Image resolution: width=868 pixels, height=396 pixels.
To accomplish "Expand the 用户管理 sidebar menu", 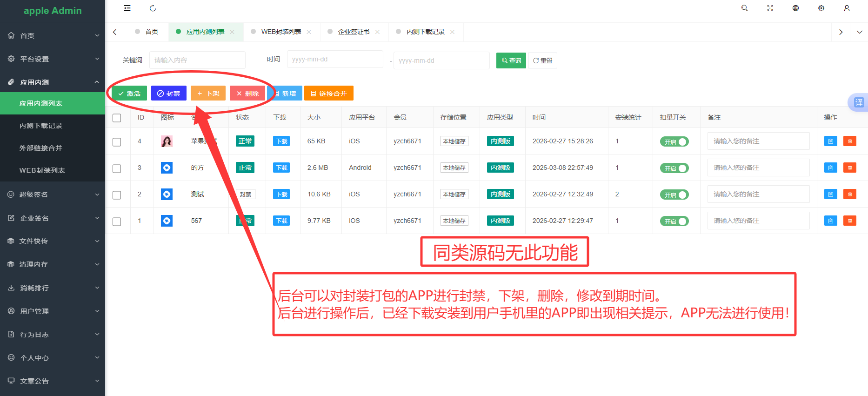I will 53,311.
